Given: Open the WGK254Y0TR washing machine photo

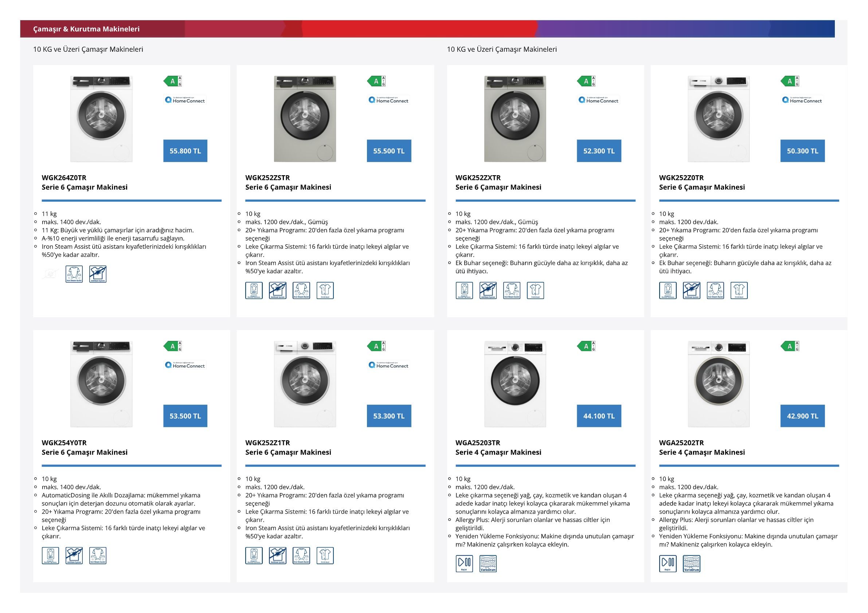Looking at the screenshot, I should coord(101,384).
